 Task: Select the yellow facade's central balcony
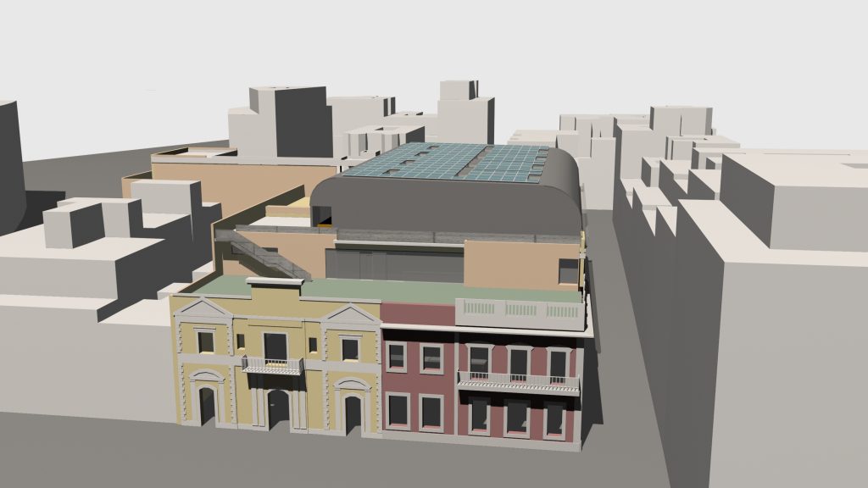272,366
